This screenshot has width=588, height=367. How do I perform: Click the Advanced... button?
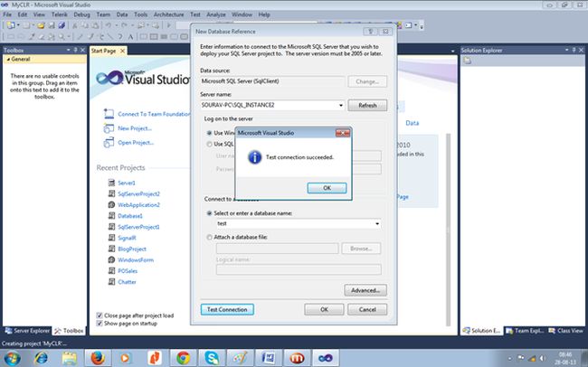click(x=365, y=290)
